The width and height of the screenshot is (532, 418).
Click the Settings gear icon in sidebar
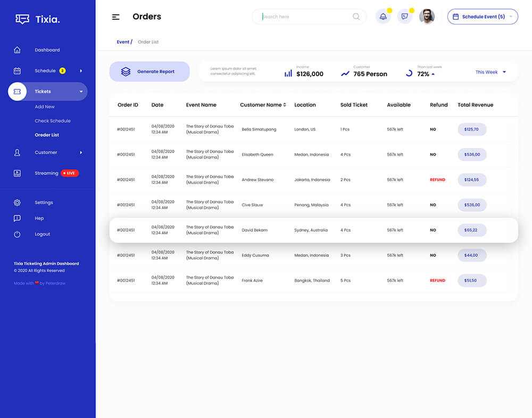[x=17, y=203]
